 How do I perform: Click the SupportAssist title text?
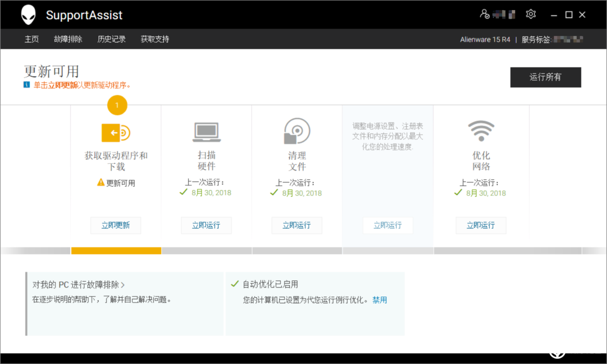pyautogui.click(x=84, y=15)
